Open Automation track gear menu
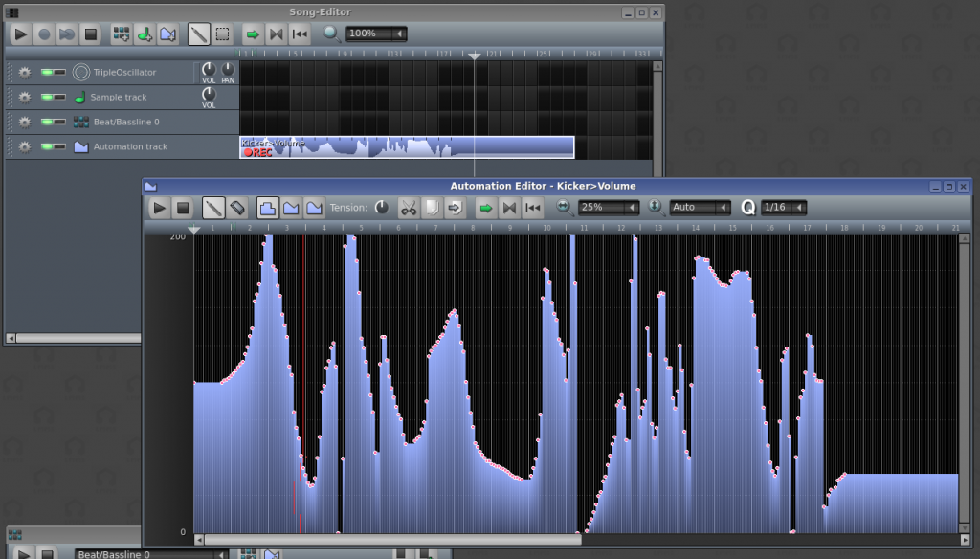The image size is (980, 559). click(24, 147)
